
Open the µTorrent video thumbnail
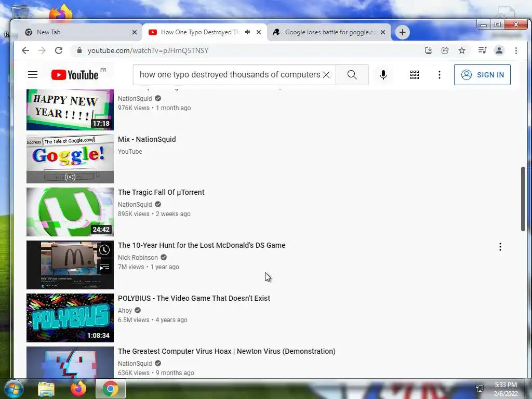point(70,212)
